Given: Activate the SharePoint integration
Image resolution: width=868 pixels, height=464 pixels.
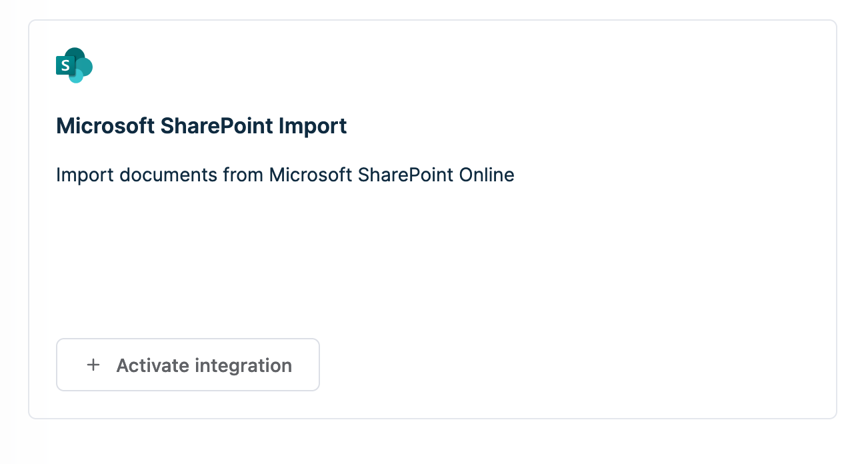Looking at the screenshot, I should tap(188, 365).
